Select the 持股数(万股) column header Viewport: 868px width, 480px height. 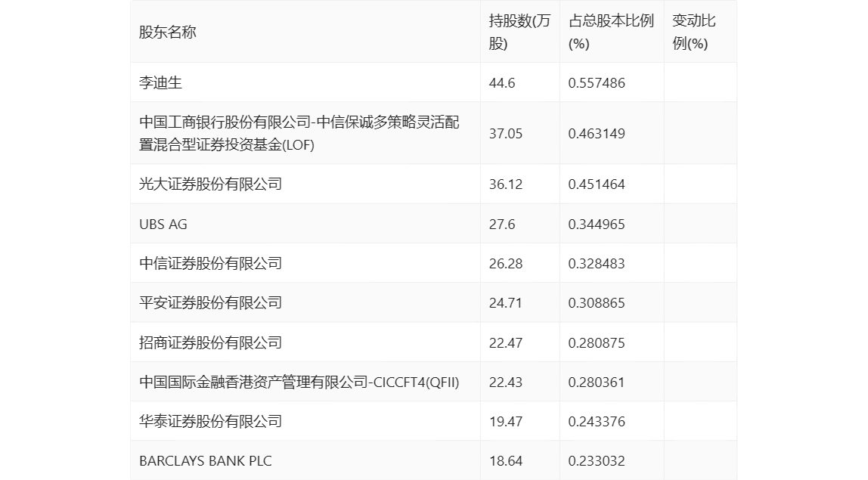point(519,32)
